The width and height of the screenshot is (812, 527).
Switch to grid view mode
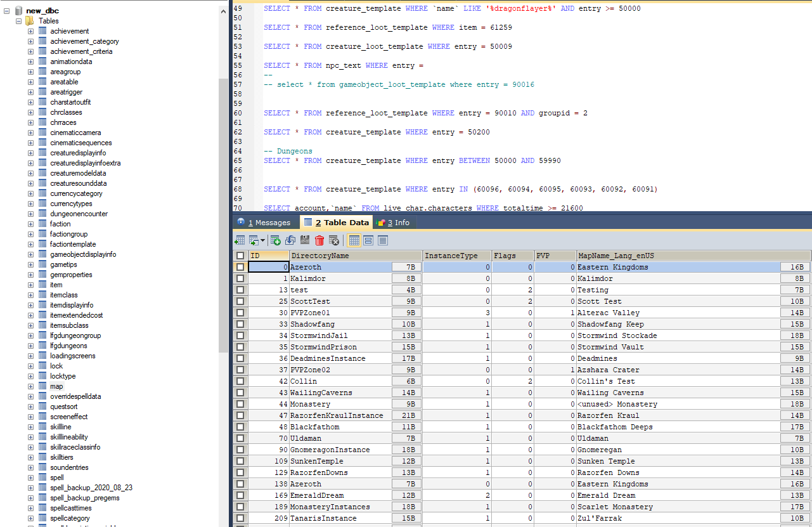click(x=354, y=240)
